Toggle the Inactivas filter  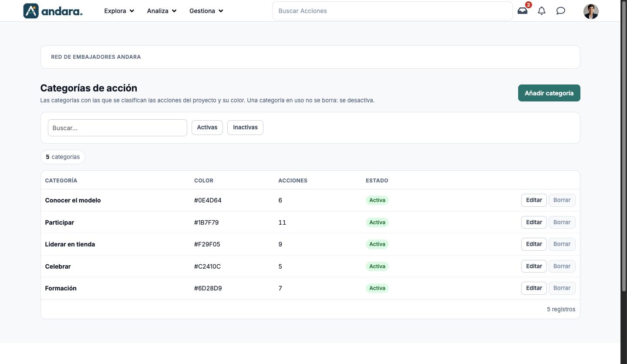click(245, 128)
